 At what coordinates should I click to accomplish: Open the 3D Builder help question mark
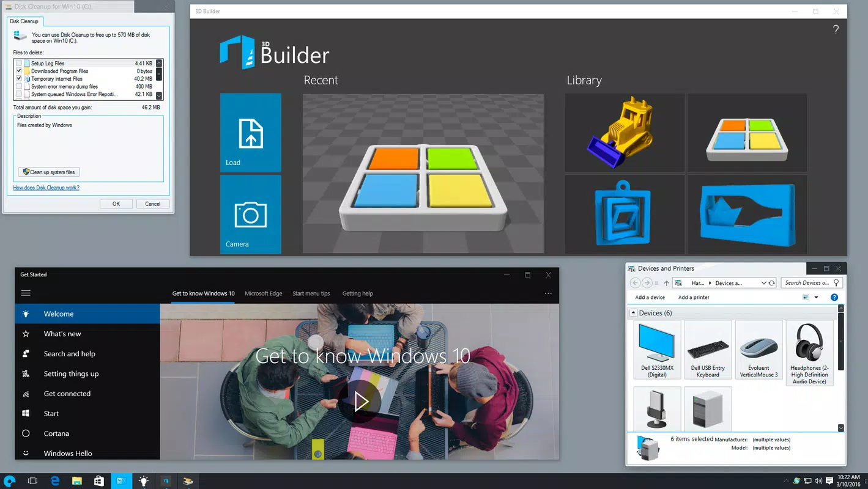click(x=836, y=29)
